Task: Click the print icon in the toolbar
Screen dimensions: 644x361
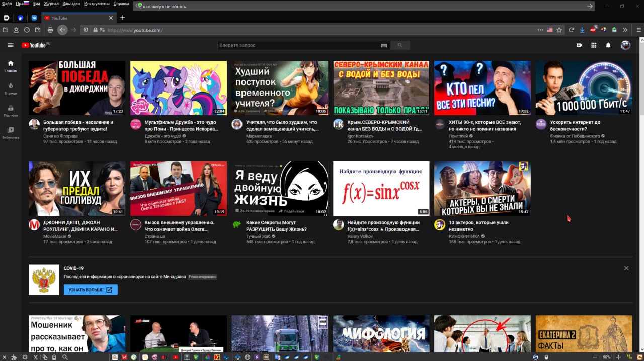Action: 50,30
